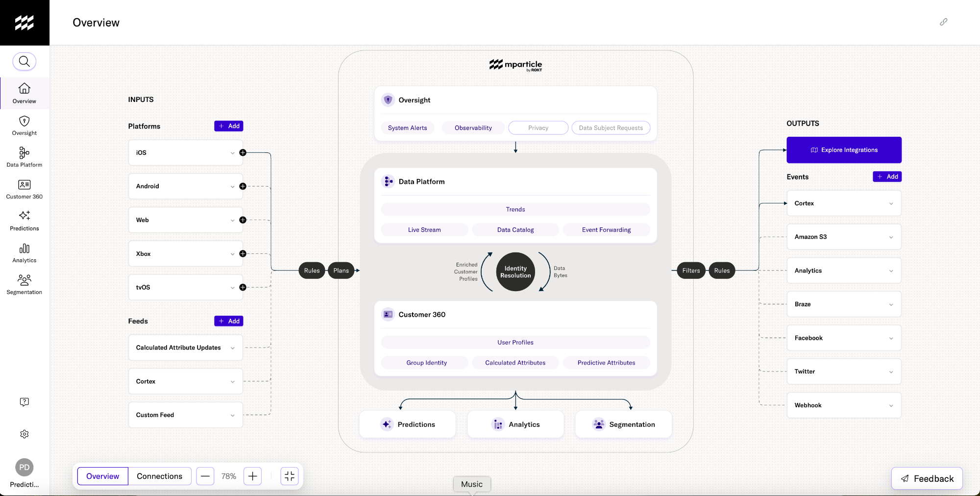This screenshot has width=980, height=496.
Task: Open the Analytics card at the diagram bottom
Action: click(x=515, y=424)
